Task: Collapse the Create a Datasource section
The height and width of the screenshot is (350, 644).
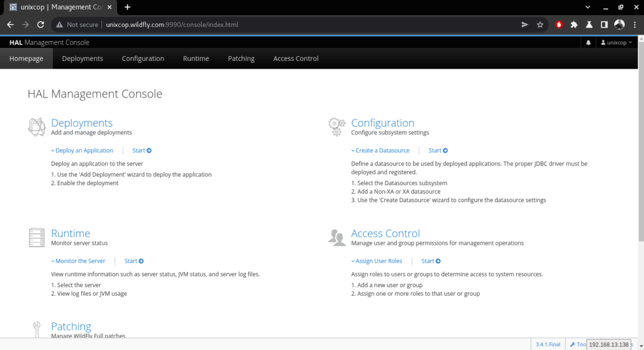Action: pyautogui.click(x=380, y=150)
